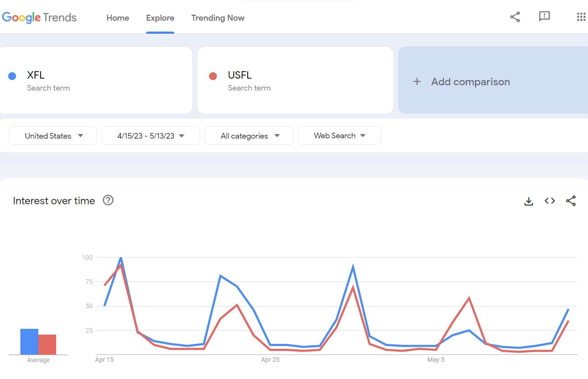Expand the United States region dropdown

(53, 135)
